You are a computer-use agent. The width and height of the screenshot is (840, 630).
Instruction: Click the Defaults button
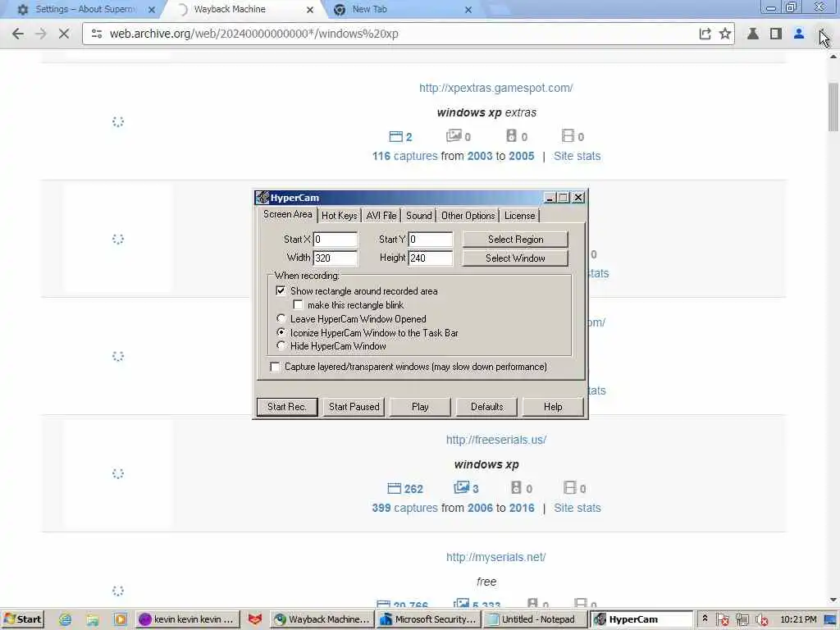coord(486,407)
